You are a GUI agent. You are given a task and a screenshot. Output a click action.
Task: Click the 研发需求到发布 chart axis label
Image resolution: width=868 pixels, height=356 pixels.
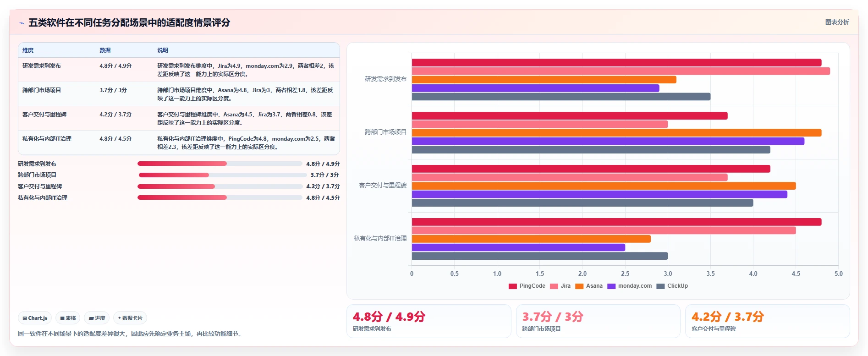click(385, 79)
